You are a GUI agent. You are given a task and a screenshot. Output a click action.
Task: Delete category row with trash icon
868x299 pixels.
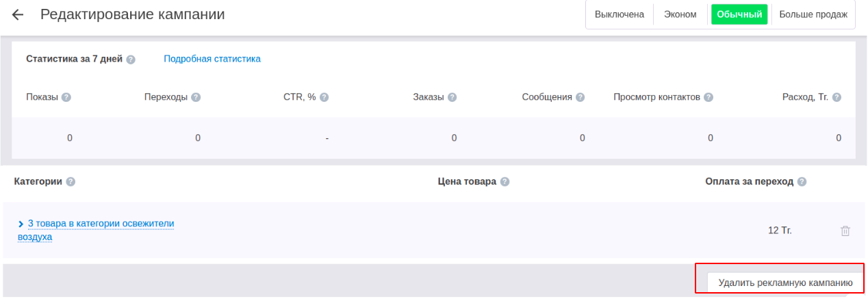point(845,231)
